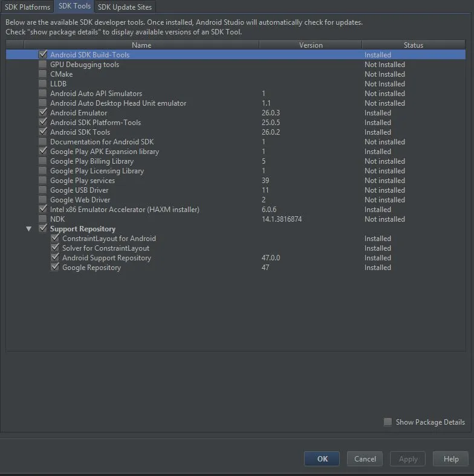The width and height of the screenshot is (474, 476).
Task: Click the Android Support Repository version '47.0.0'
Action: pos(271,258)
